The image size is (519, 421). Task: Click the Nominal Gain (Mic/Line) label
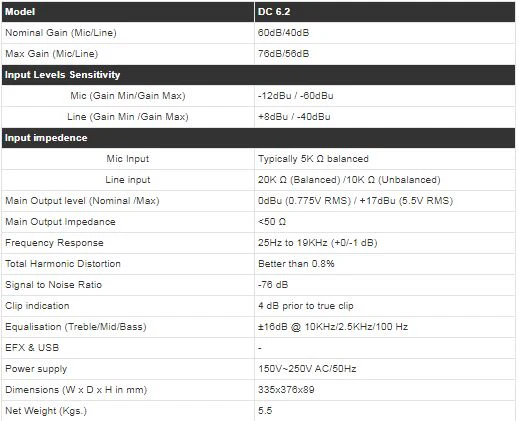coord(61,33)
